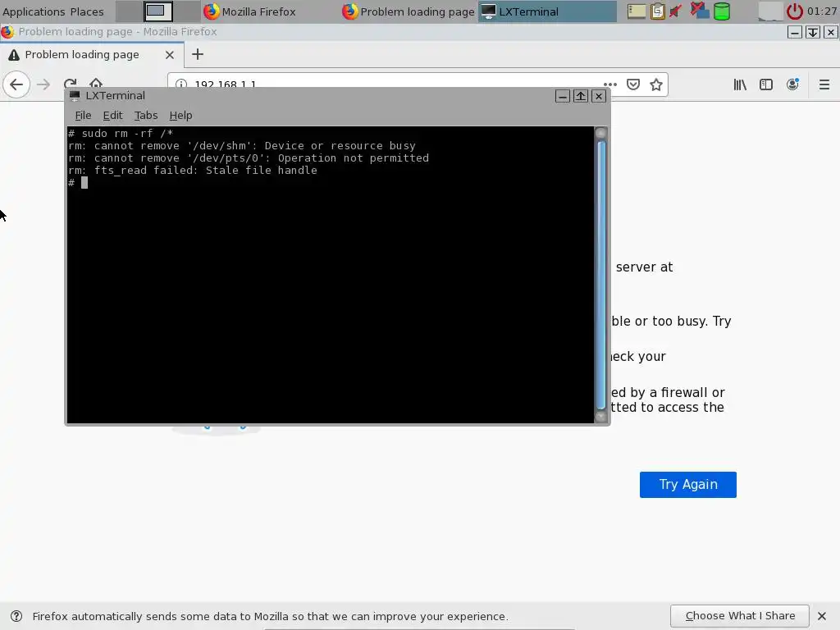
Task: Click the clock showing 01:27
Action: click(822, 11)
